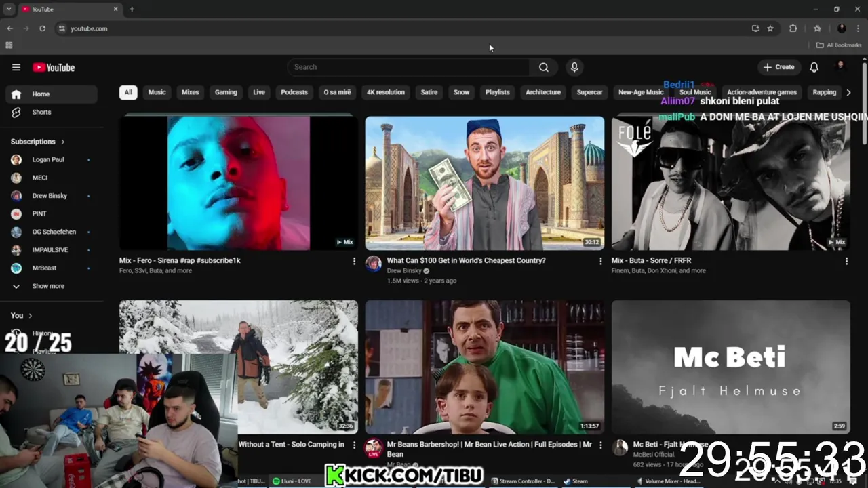The image size is (868, 488).
Task: Expand the You section
Action: pyautogui.click(x=22, y=315)
